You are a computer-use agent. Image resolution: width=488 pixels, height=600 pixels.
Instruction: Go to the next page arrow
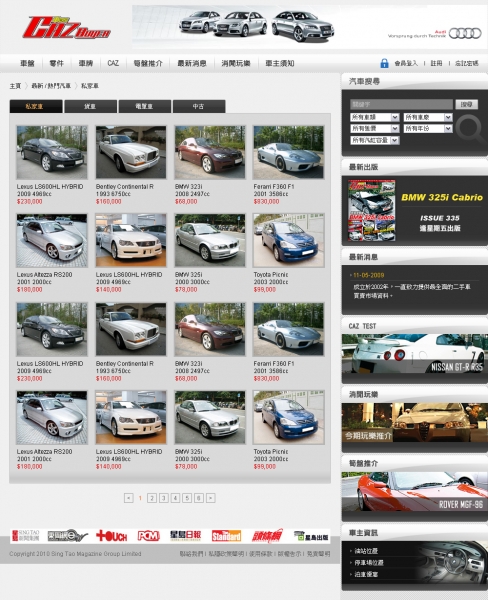click(x=211, y=498)
